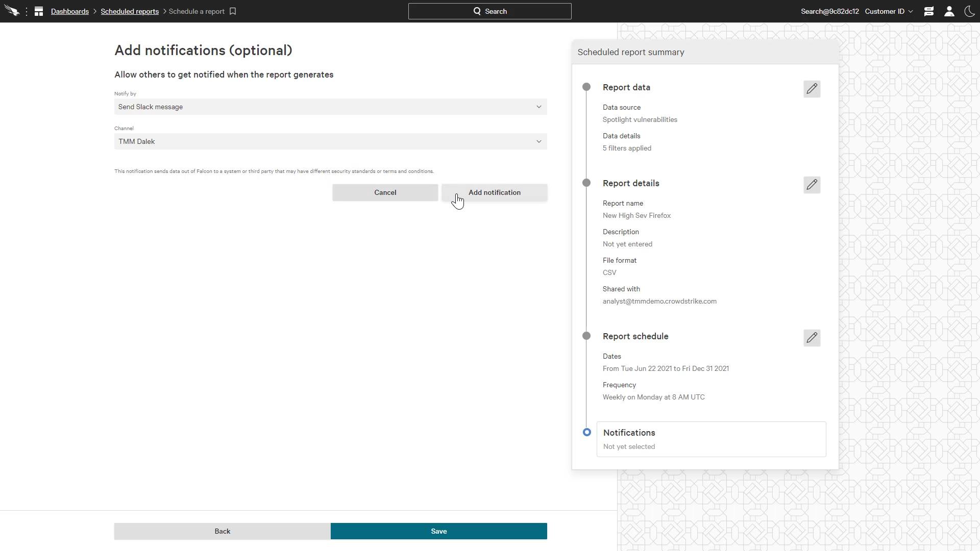
Task: Click the edit icon next to Report schedule
Action: point(812,337)
